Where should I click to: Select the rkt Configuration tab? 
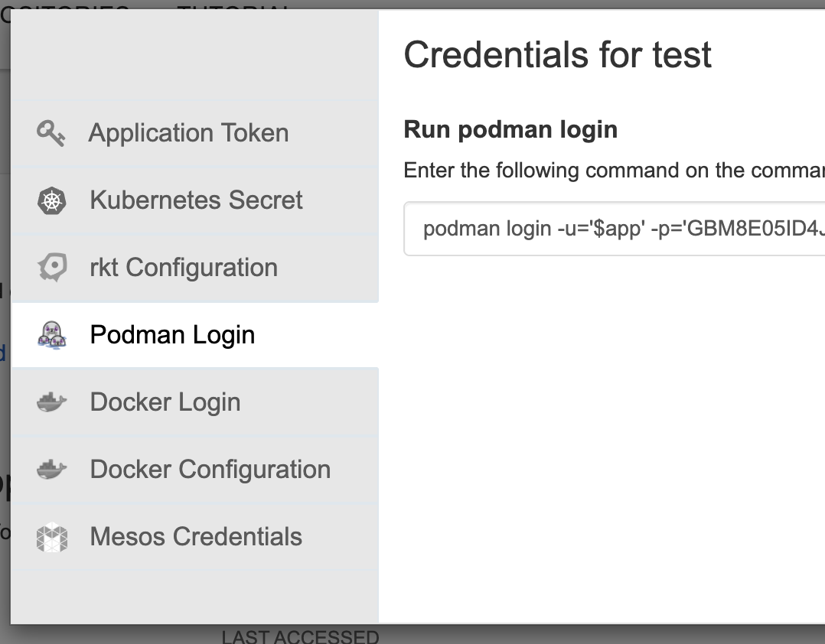pos(184,268)
